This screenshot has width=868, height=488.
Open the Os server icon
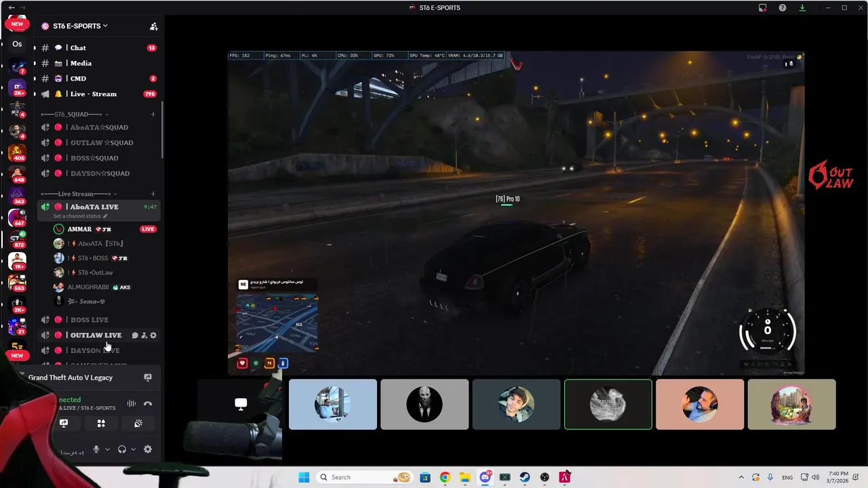pyautogui.click(x=17, y=44)
